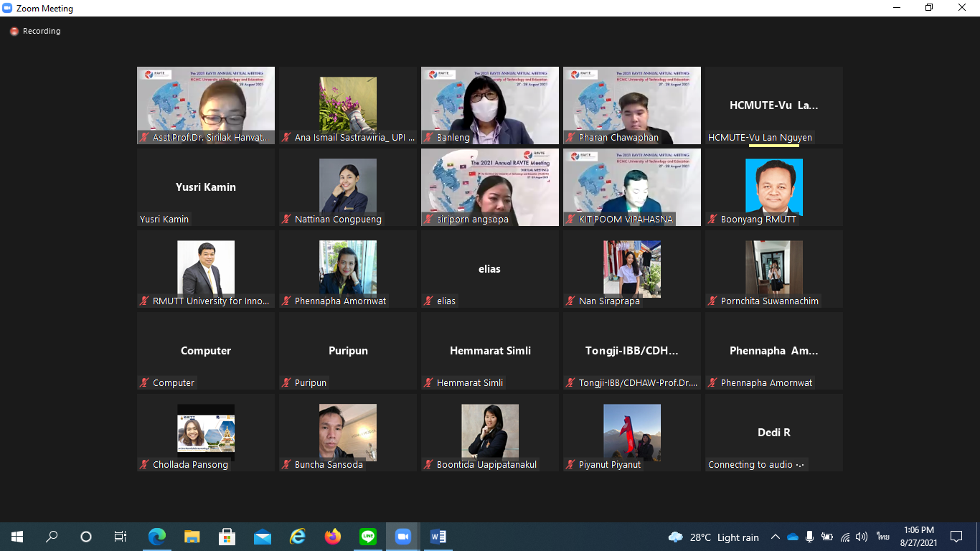Select Dedi R participant tile
The height and width of the screenshot is (551, 980).
pyautogui.click(x=774, y=433)
